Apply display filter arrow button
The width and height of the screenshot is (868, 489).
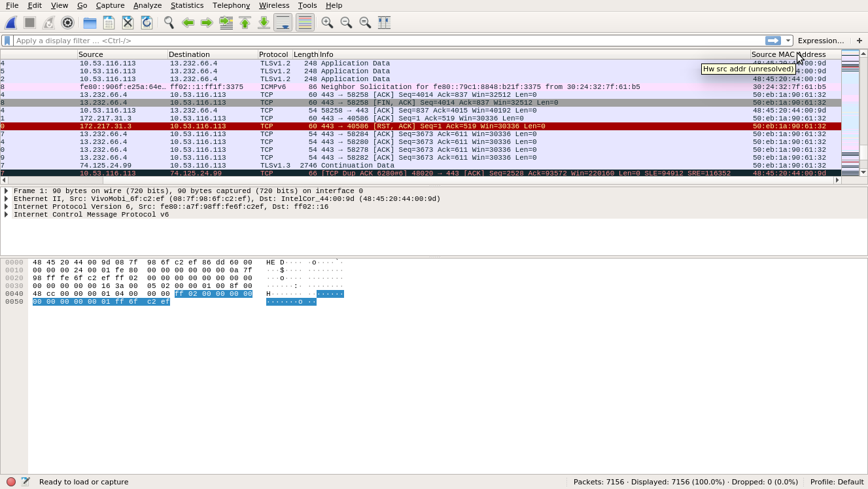773,41
